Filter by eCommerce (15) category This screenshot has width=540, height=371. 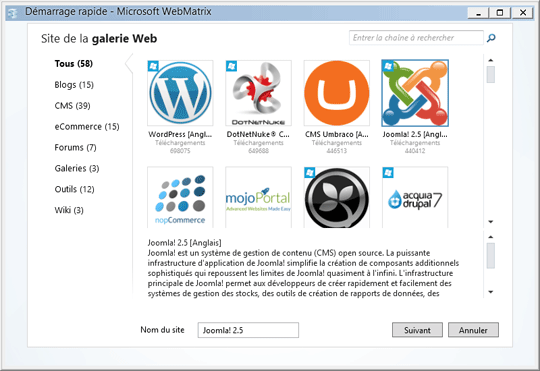click(x=87, y=126)
